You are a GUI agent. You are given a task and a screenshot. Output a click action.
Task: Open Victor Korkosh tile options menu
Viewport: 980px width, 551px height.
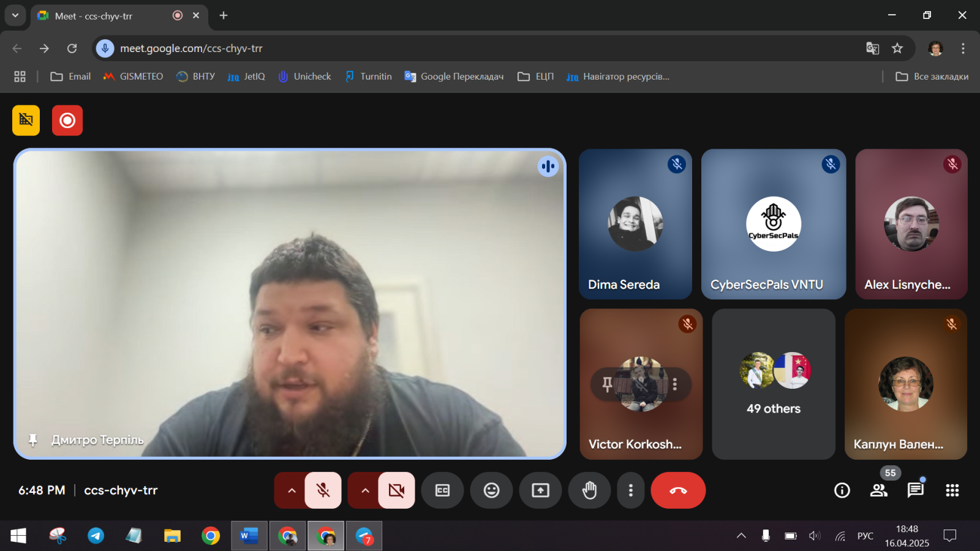[675, 384]
